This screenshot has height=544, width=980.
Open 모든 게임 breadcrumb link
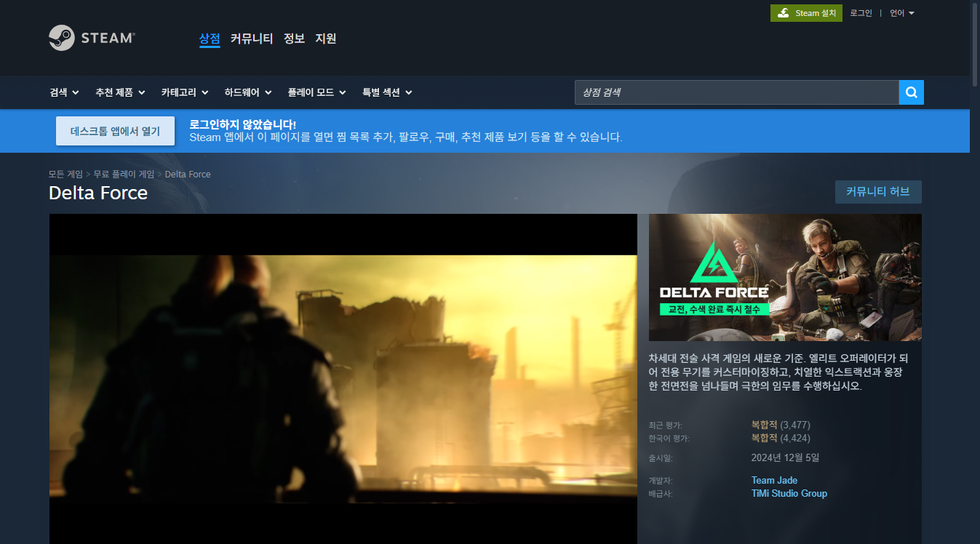coord(65,175)
